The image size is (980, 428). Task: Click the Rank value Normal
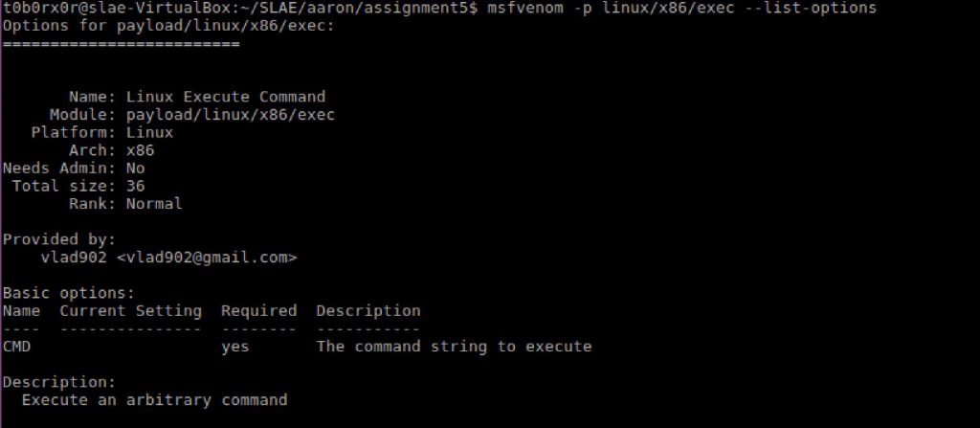click(x=154, y=204)
